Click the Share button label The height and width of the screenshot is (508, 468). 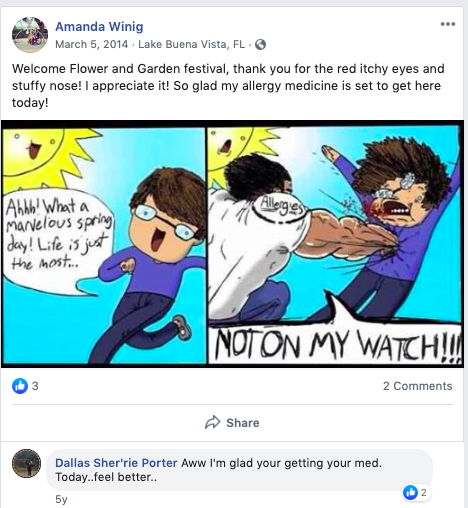pos(243,423)
